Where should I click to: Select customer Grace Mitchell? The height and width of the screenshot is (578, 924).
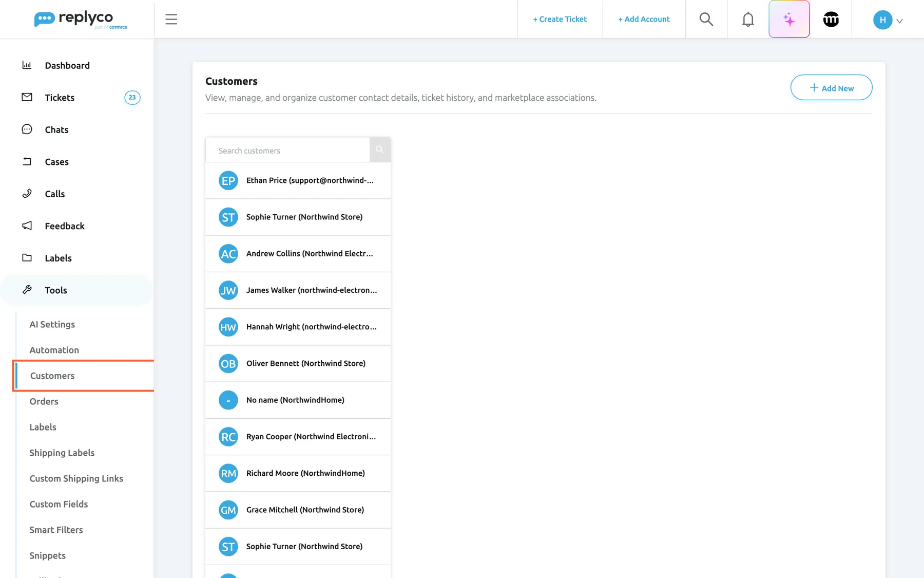(298, 510)
